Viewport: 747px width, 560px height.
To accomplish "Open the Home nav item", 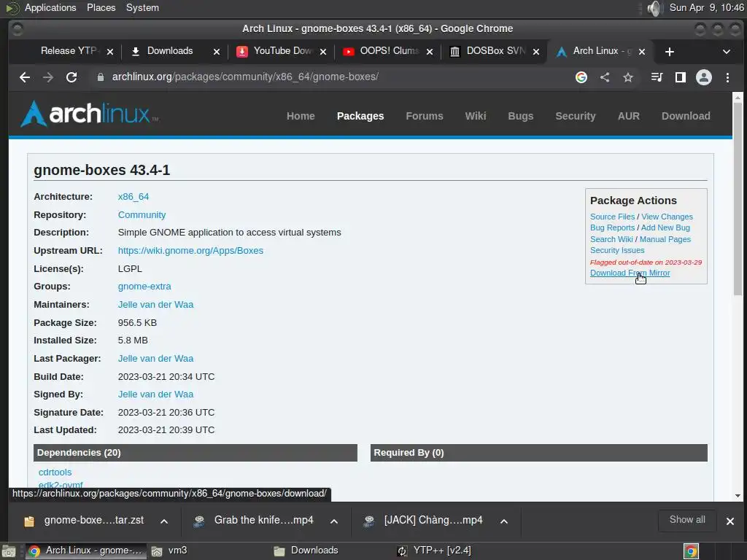I will click(x=301, y=116).
